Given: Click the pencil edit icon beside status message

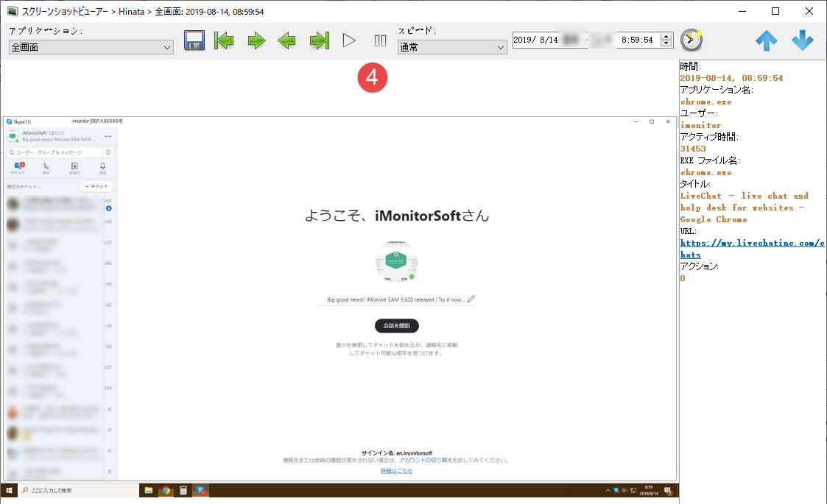Looking at the screenshot, I should (471, 299).
